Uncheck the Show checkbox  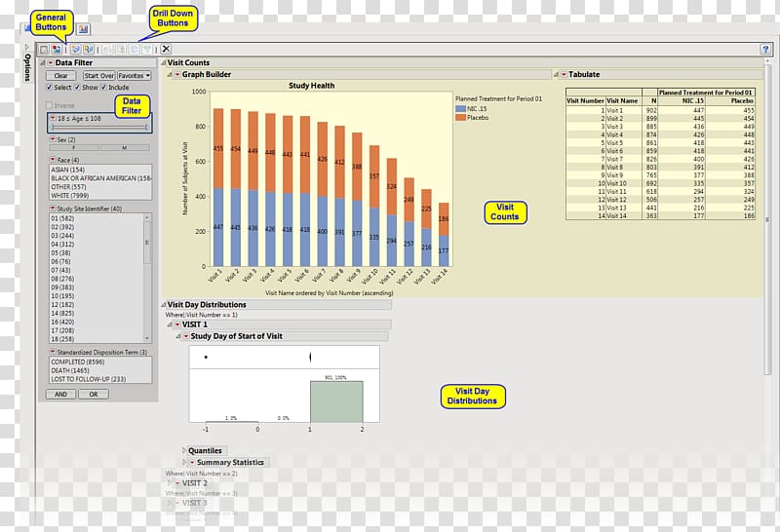pos(76,88)
